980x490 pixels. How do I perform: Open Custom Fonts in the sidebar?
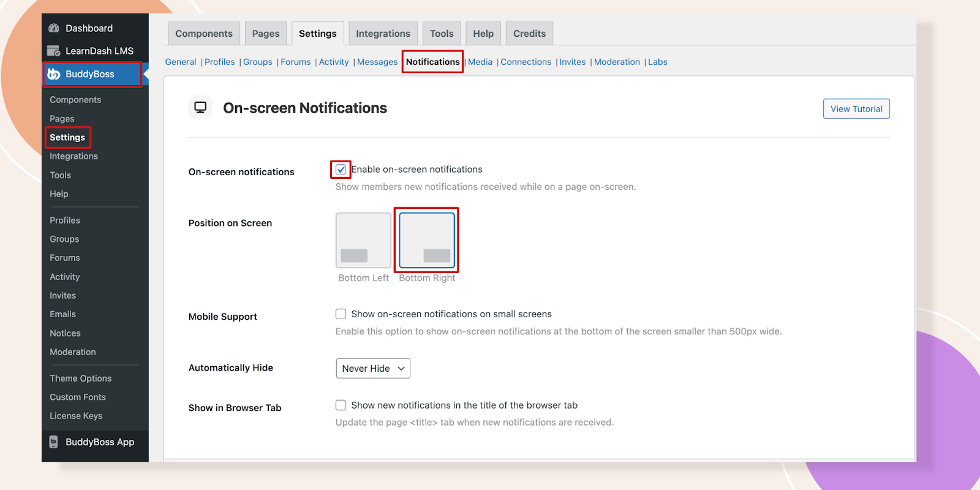click(78, 397)
